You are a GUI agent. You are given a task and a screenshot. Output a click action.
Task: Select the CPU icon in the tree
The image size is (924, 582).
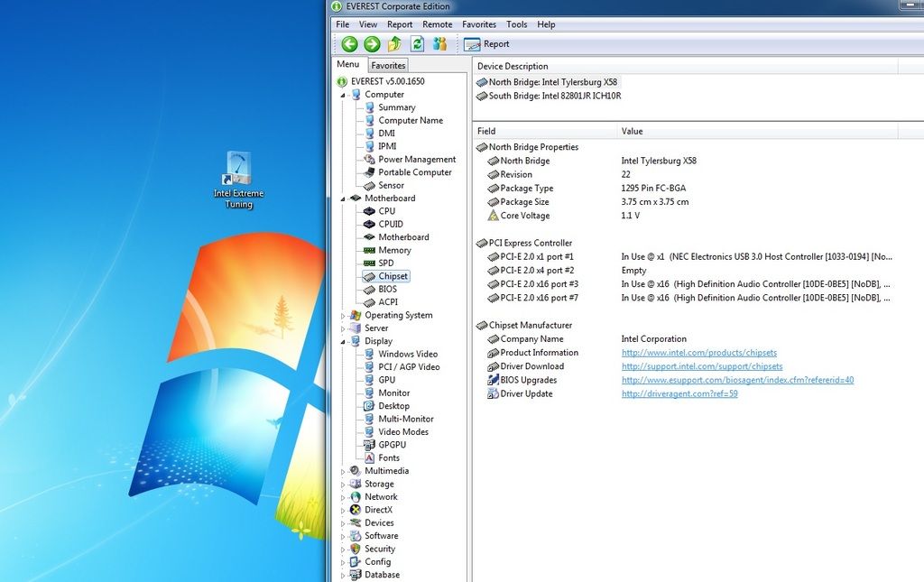click(369, 211)
